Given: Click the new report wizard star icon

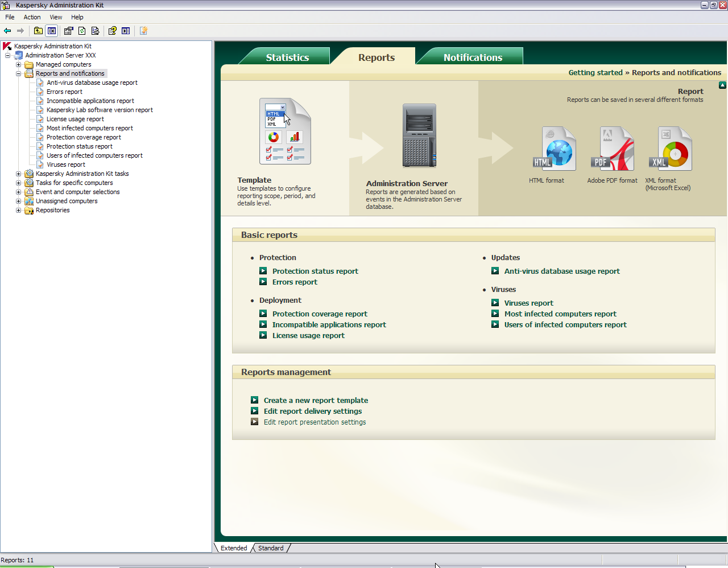Looking at the screenshot, I should click(x=143, y=31).
